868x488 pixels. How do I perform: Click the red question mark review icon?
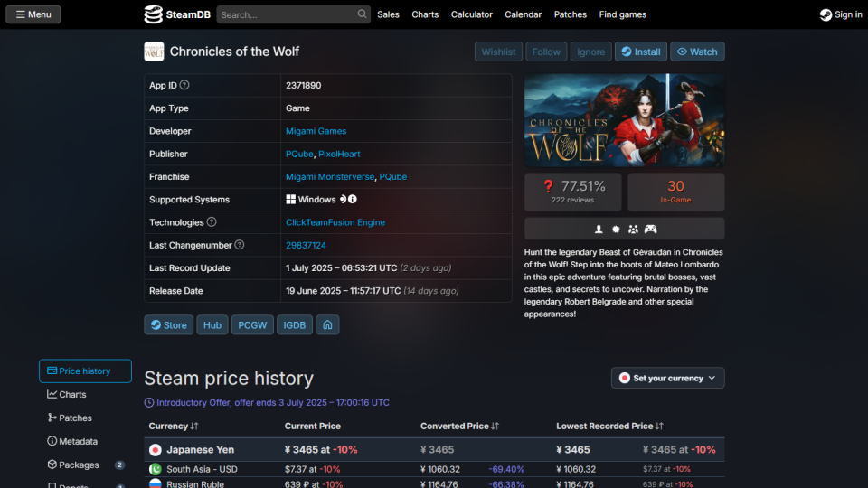coord(548,186)
